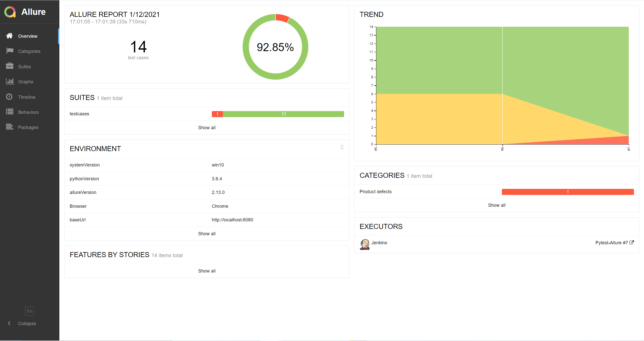This screenshot has height=341, width=644.
Task: Select the Timeline menu item
Action: [x=27, y=97]
